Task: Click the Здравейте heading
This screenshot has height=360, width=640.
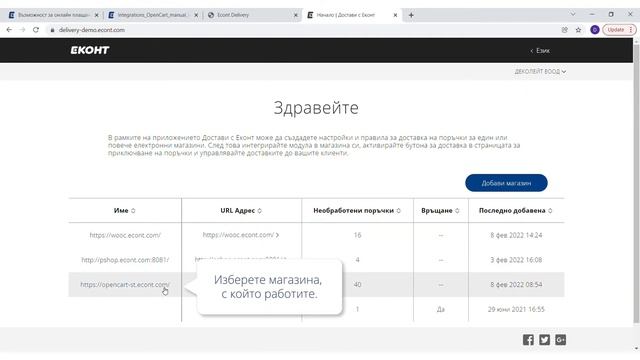Action: [x=316, y=108]
